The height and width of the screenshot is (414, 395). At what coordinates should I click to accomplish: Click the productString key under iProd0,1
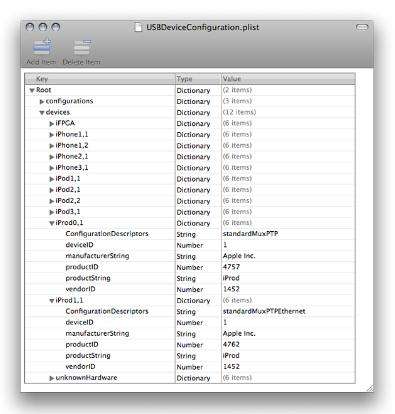[88, 278]
